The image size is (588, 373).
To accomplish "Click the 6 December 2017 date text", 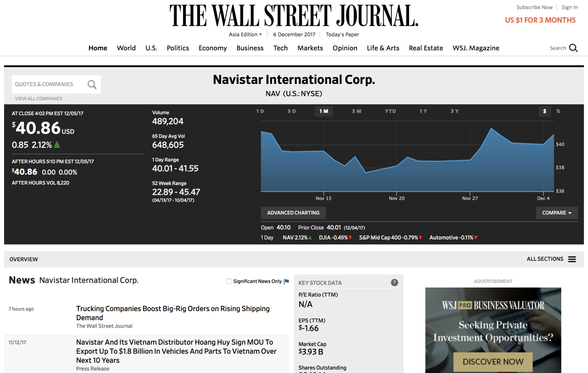I will (x=294, y=35).
